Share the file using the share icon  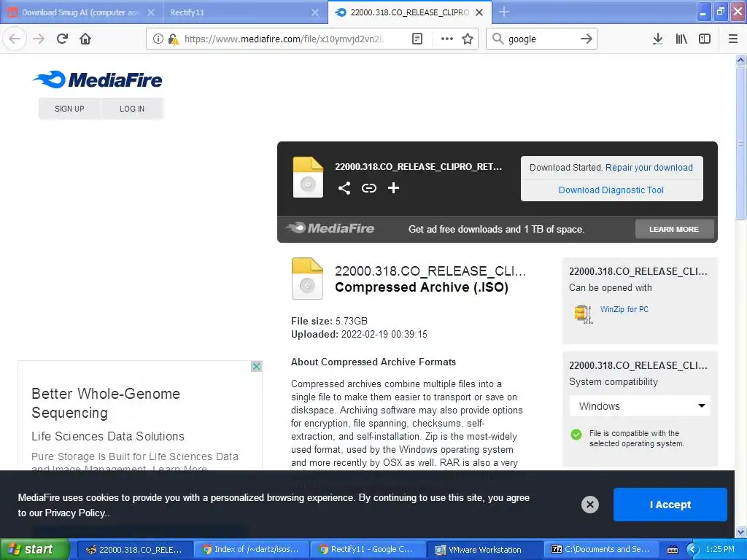(344, 188)
